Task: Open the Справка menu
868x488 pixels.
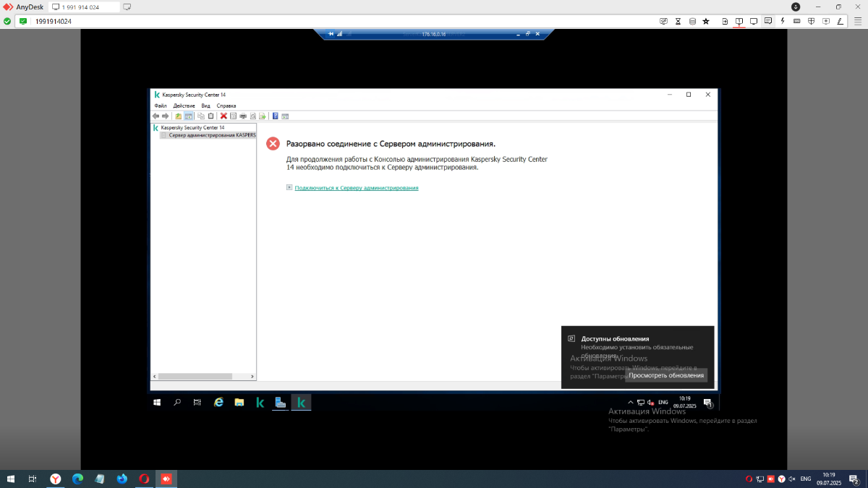Action: coord(226,106)
